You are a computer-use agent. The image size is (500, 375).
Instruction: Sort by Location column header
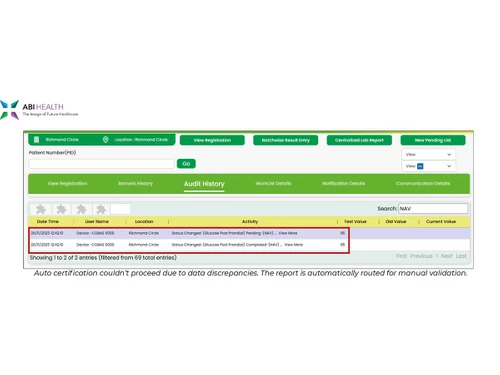[x=144, y=221]
